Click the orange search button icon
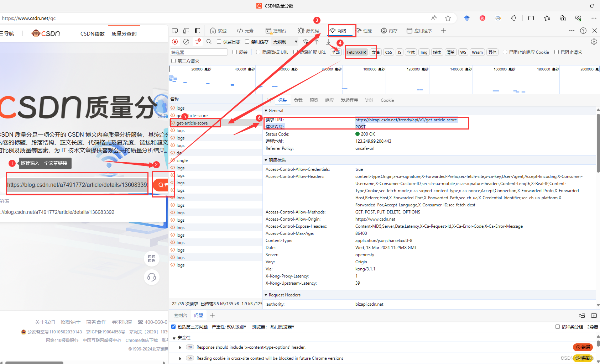The image size is (600, 364). pyautogui.click(x=161, y=185)
